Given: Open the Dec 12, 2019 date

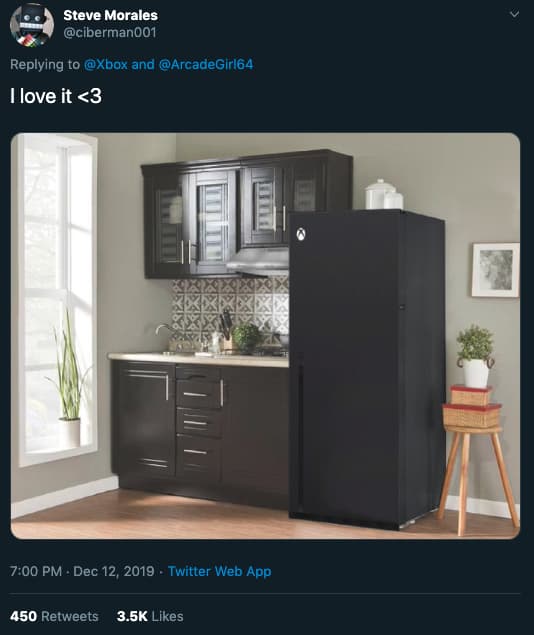Looking at the screenshot, I should point(114,571).
